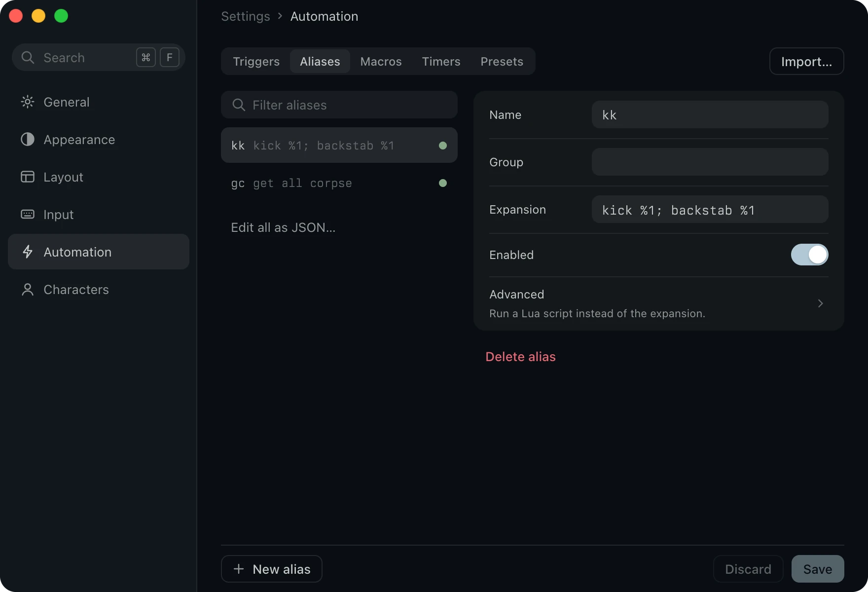Select the Aliases tab
868x592 pixels.
pos(320,62)
